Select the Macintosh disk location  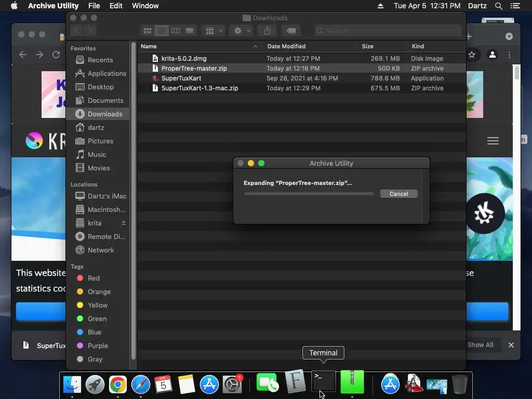click(x=98, y=210)
